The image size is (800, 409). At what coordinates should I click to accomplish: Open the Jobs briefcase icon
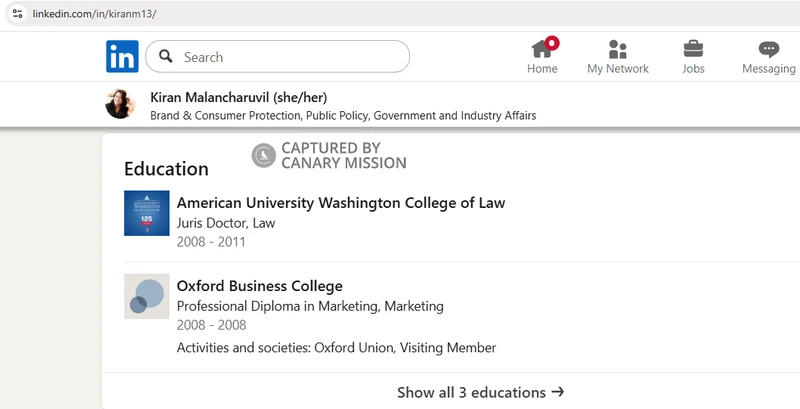(693, 49)
